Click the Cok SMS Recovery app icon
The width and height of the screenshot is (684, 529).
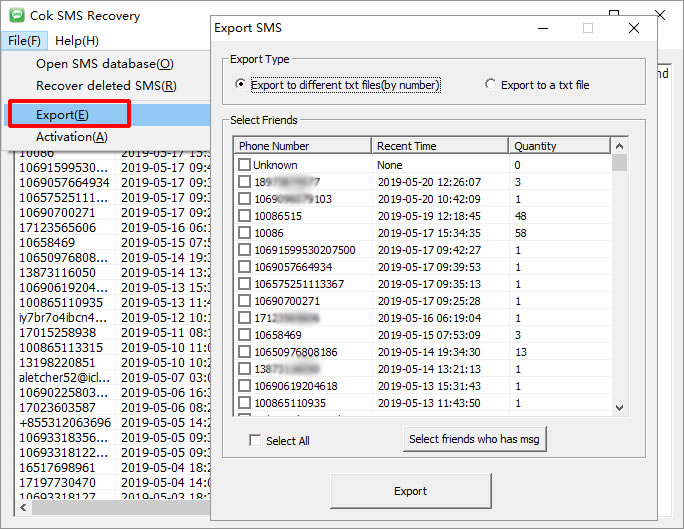pos(14,16)
